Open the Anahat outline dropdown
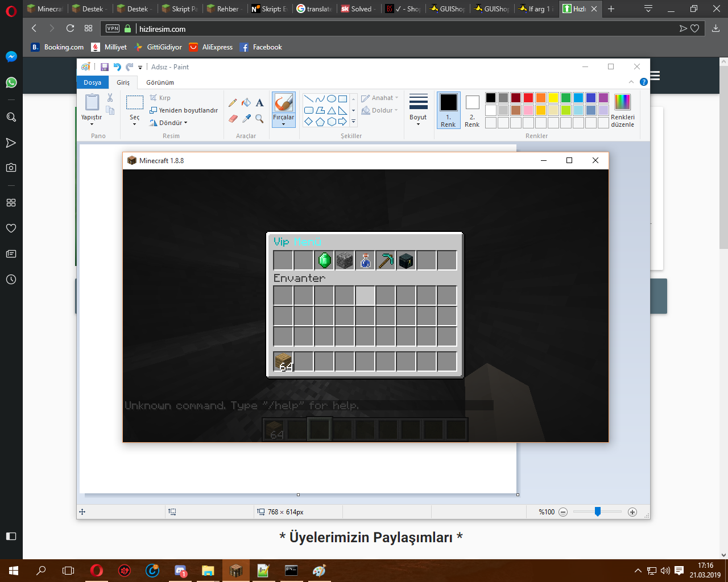728x582 pixels. pos(380,98)
